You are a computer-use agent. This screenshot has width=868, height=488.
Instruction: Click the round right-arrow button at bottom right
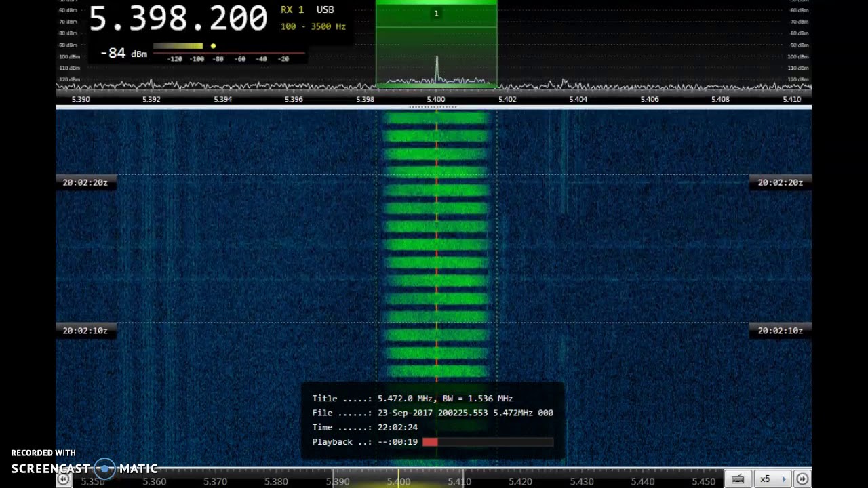(803, 479)
